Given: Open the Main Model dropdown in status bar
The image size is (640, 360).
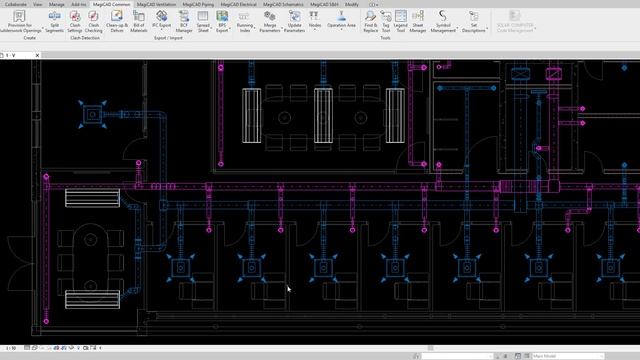Looking at the screenshot, I should [x=568, y=356].
